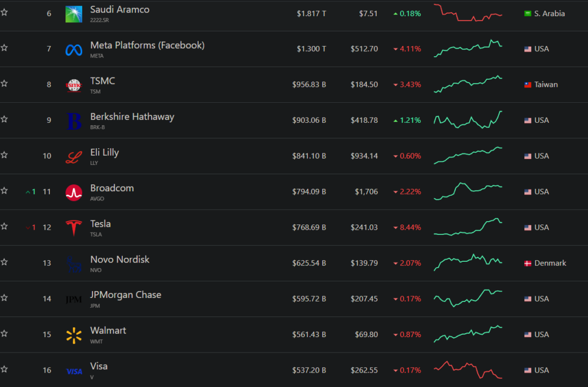Toggle the Walmart favorite star
The image size is (588, 387).
tap(4, 334)
